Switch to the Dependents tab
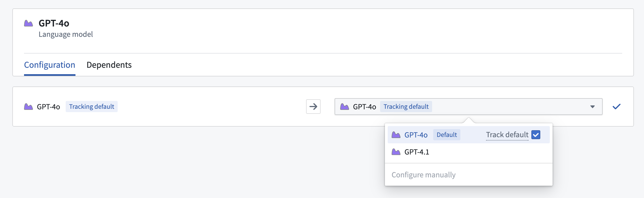 click(x=109, y=65)
